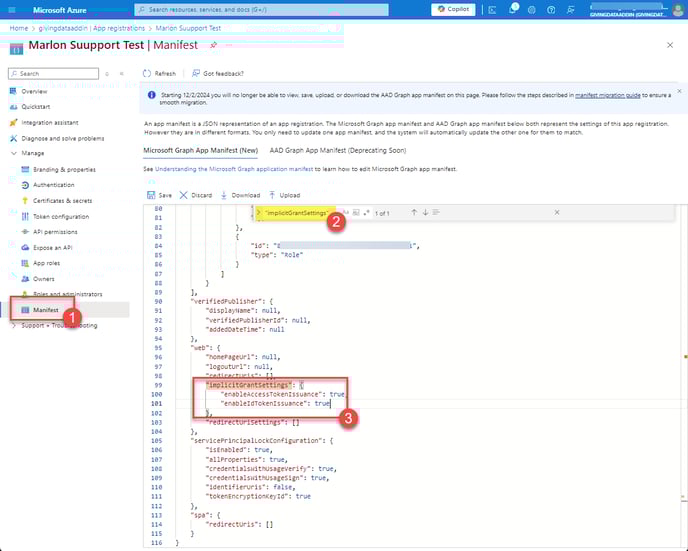Open the account avatar menu

[x=677, y=10]
